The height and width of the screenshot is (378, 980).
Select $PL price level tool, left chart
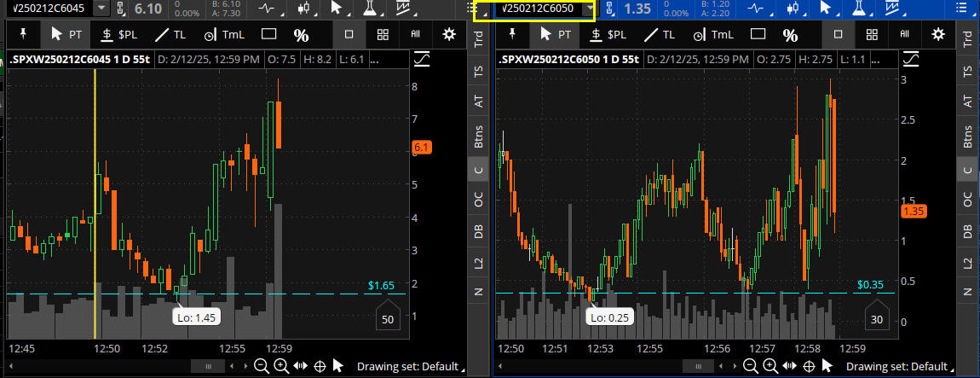pyautogui.click(x=118, y=35)
